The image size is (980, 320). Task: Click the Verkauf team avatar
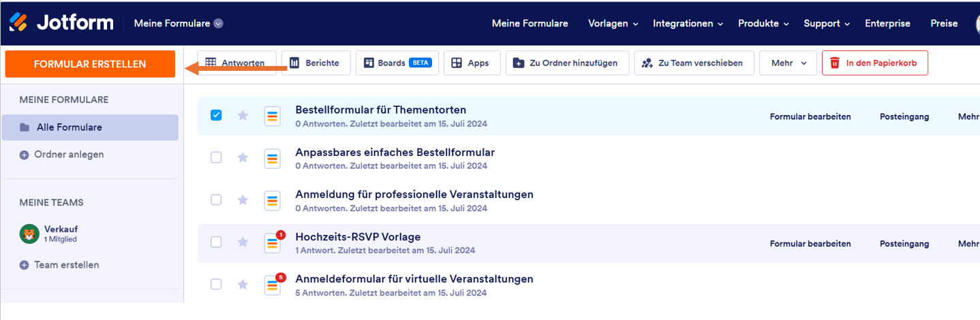click(29, 234)
